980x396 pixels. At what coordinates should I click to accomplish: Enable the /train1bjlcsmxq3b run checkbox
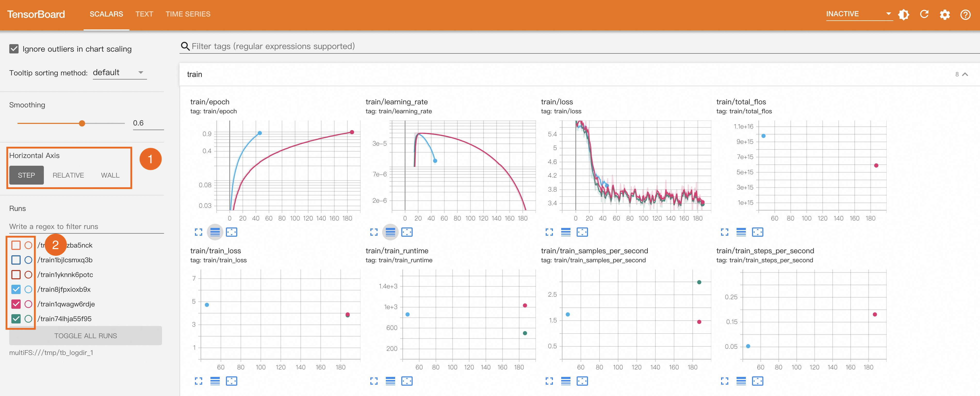tap(16, 260)
